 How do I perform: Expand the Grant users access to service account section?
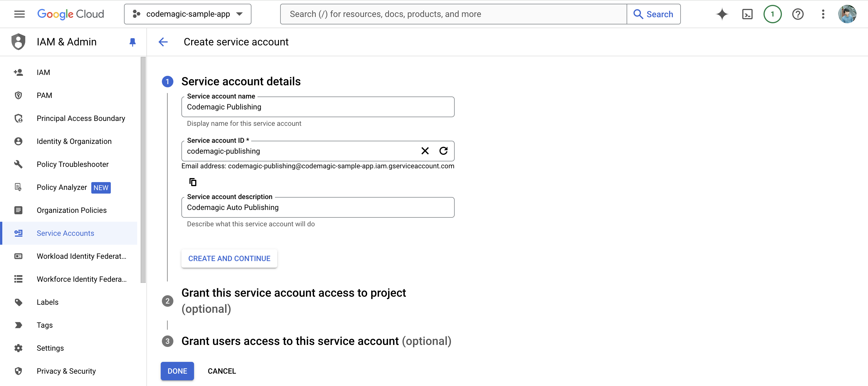(316, 341)
